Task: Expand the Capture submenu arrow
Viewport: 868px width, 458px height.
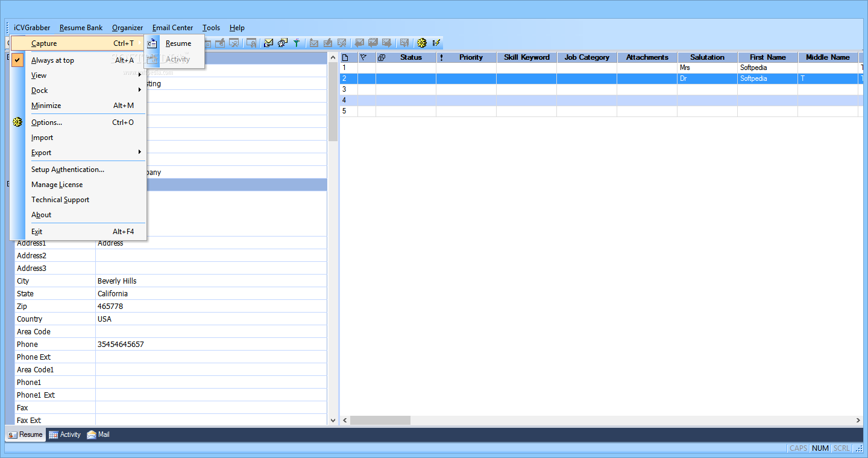Action: click(x=140, y=43)
